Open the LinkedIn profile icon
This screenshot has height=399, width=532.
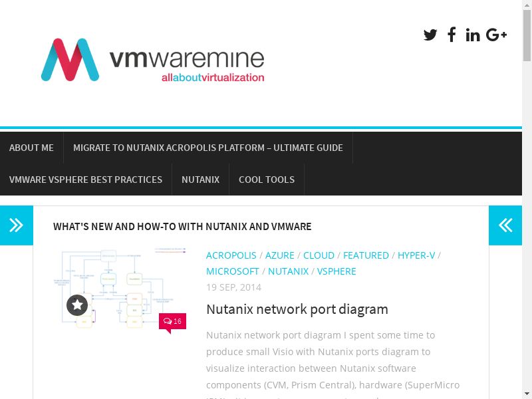tap(473, 35)
